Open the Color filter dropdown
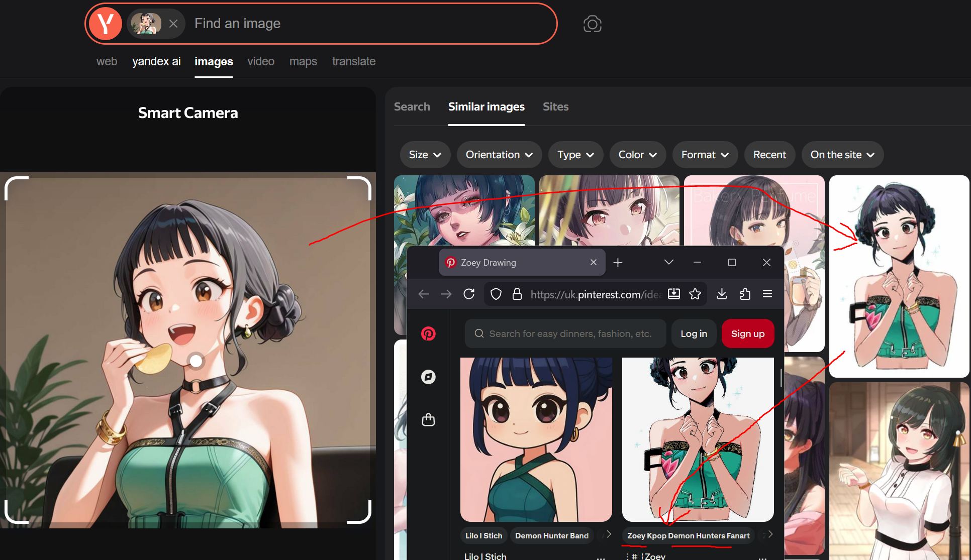Viewport: 971px width, 560px height. [637, 155]
